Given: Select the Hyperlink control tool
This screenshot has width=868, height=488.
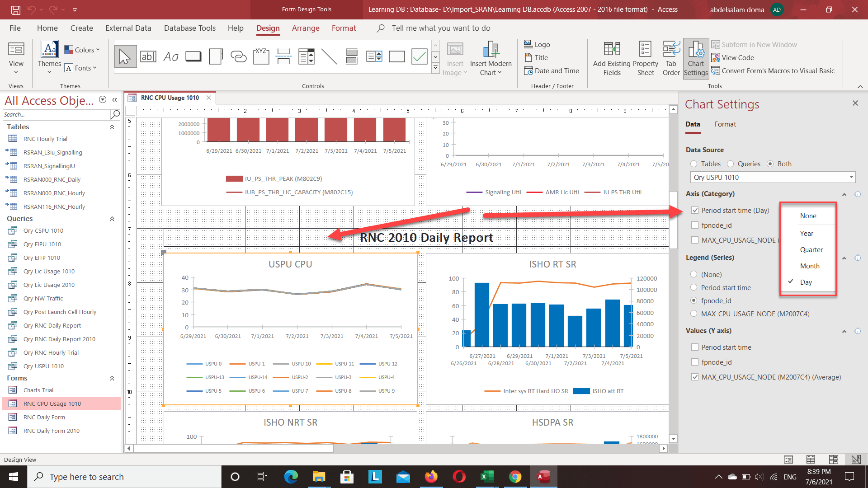Looking at the screenshot, I should click(239, 57).
